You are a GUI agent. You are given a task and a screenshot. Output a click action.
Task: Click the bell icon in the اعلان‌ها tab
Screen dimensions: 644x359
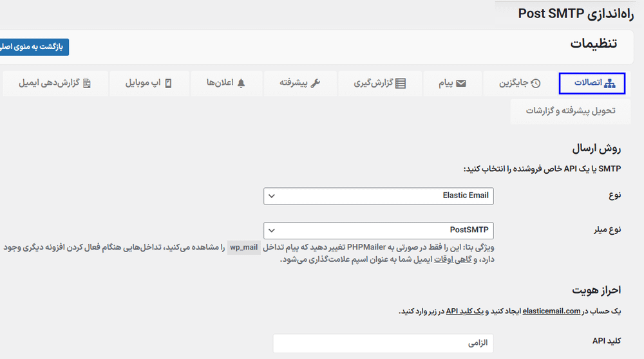coord(241,83)
